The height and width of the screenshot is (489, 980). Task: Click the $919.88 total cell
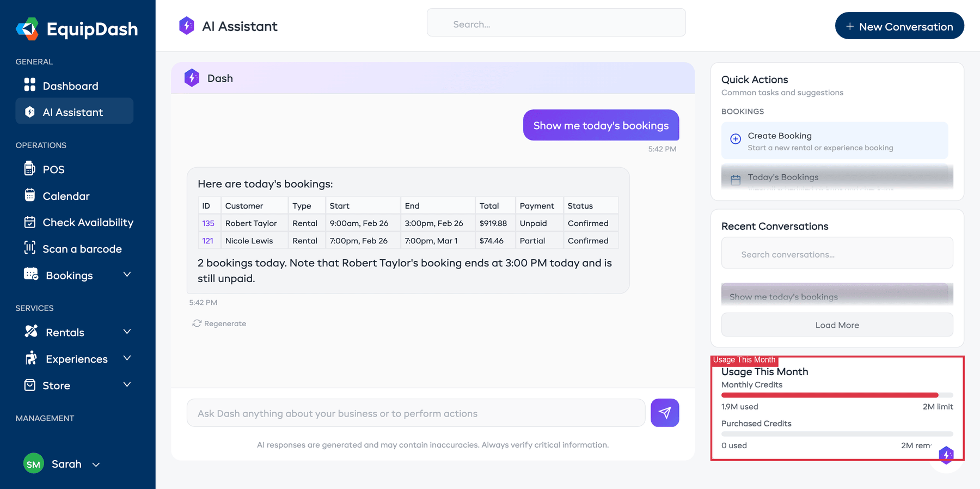(495, 223)
